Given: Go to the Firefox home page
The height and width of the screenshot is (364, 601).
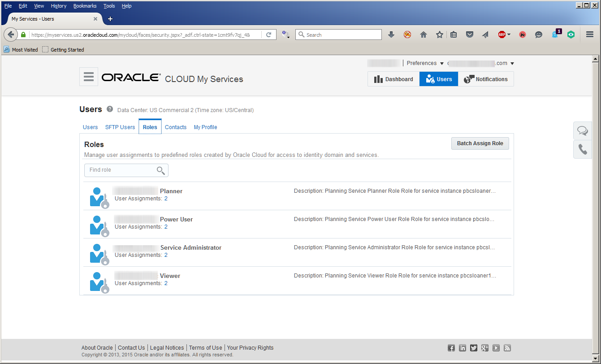Looking at the screenshot, I should pyautogui.click(x=424, y=35).
